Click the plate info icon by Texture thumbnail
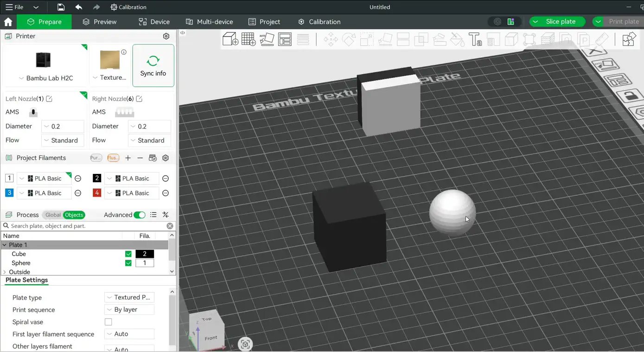 click(124, 52)
